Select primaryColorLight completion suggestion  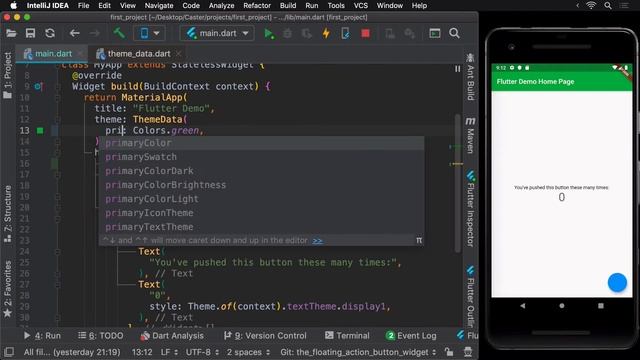pos(261,199)
